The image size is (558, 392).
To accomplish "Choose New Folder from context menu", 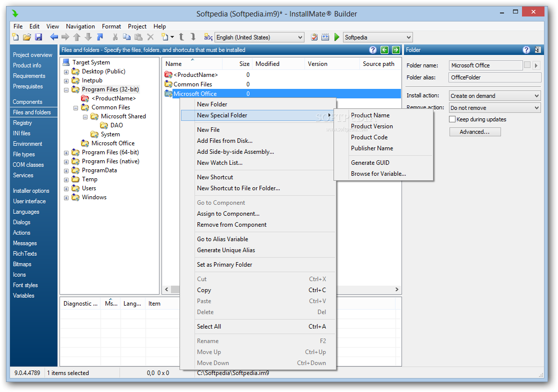I will (258, 104).
